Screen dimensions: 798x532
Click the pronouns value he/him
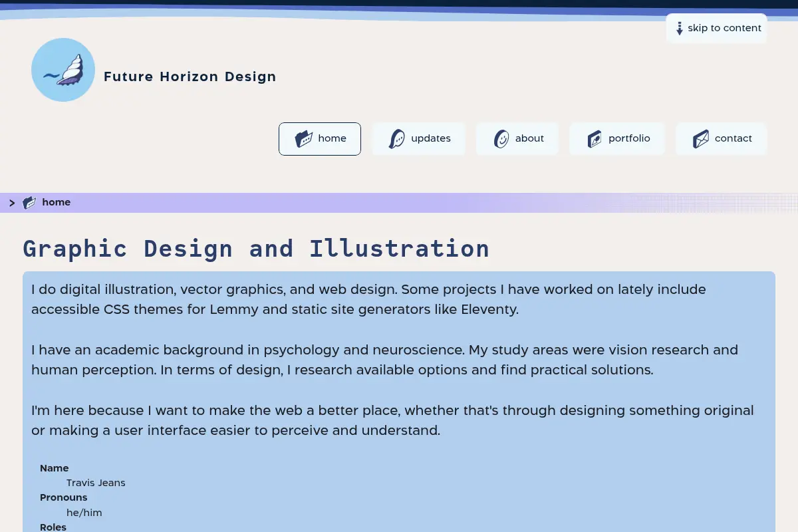tap(84, 513)
